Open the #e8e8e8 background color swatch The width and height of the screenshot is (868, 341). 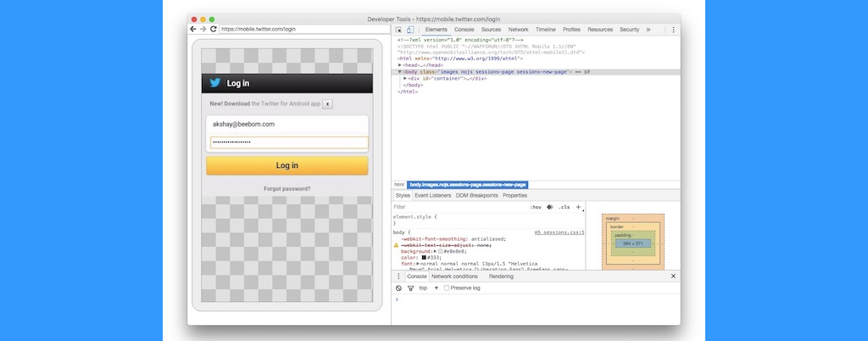point(440,251)
